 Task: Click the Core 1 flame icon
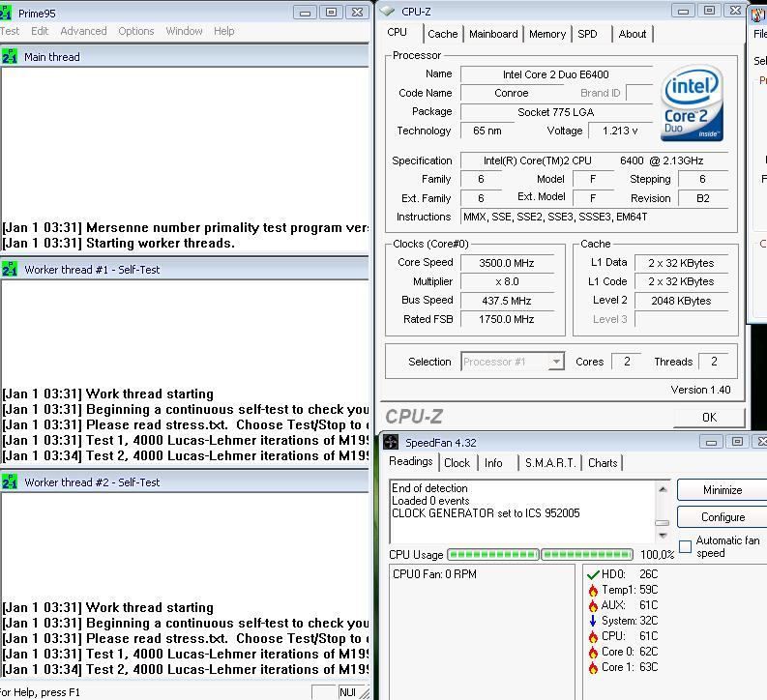593,668
